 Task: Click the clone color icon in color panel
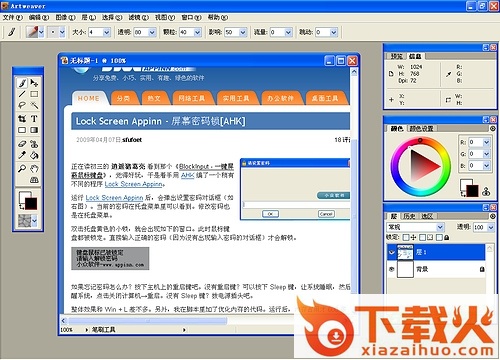486,192
